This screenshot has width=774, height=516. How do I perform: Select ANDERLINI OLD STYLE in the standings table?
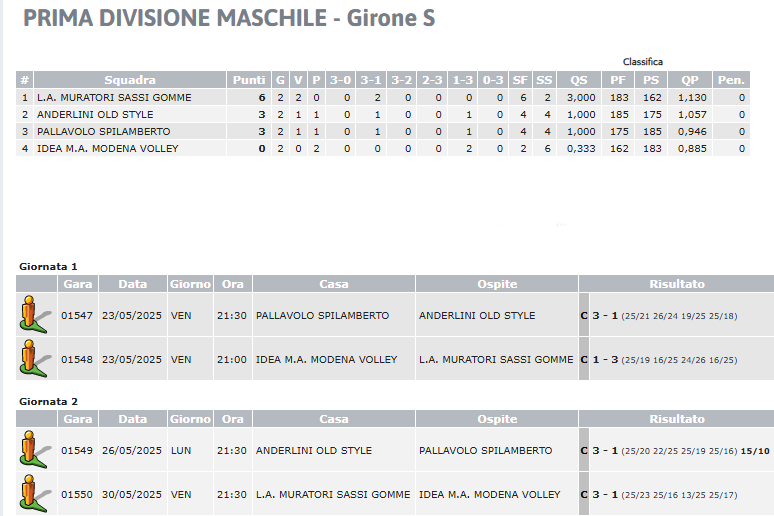point(383,115)
